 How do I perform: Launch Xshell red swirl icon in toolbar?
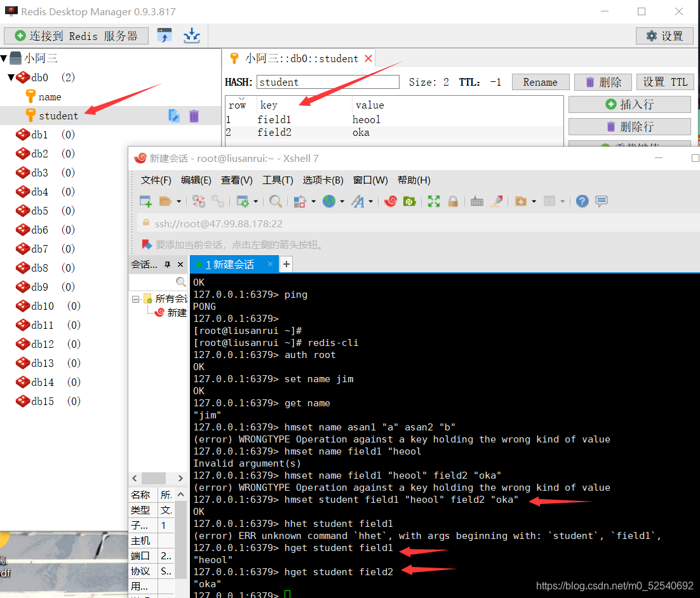[x=391, y=201]
